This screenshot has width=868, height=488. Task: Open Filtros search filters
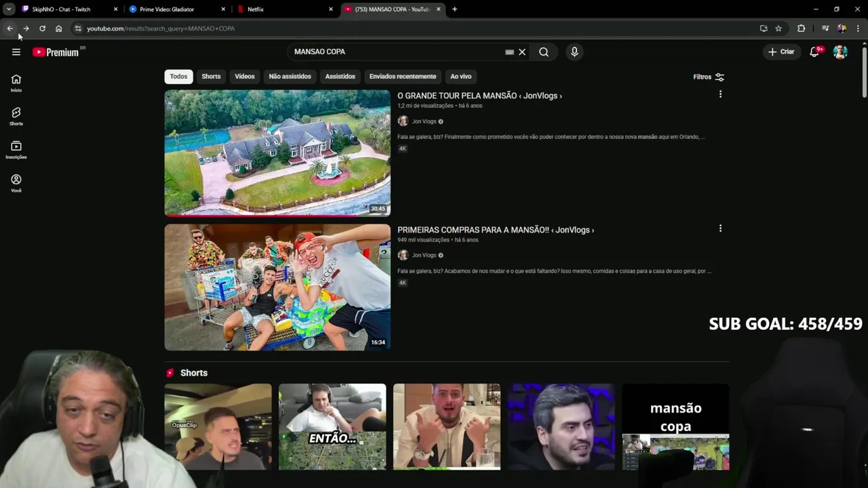(x=709, y=77)
